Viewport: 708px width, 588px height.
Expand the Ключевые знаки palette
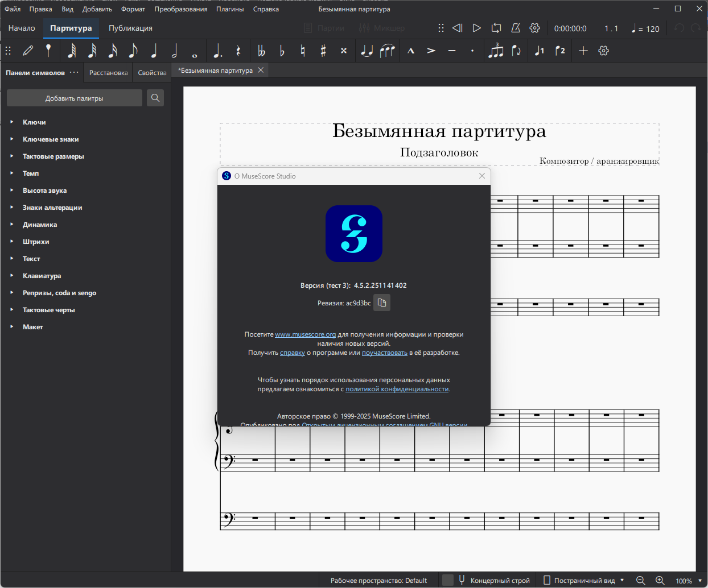(11, 139)
